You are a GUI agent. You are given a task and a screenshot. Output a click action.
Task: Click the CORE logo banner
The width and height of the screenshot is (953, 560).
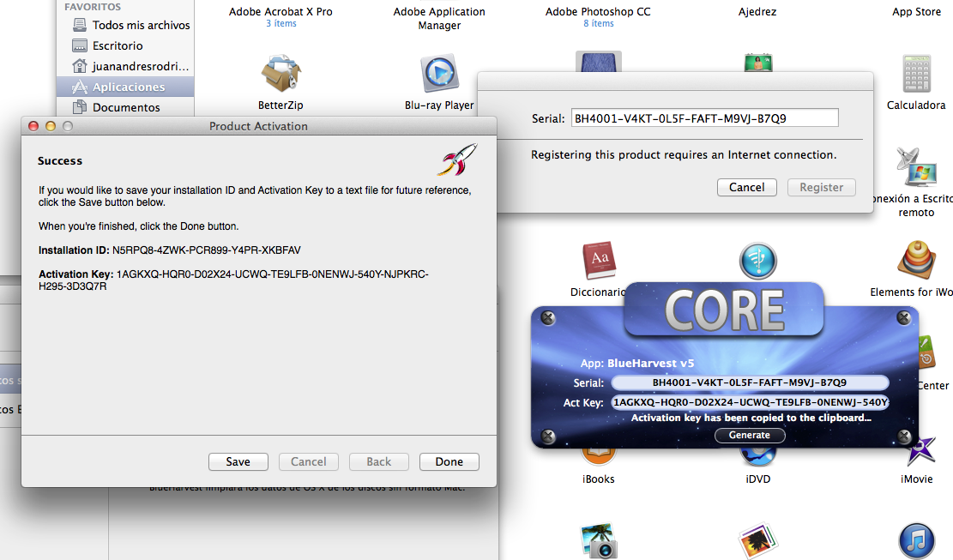(724, 309)
